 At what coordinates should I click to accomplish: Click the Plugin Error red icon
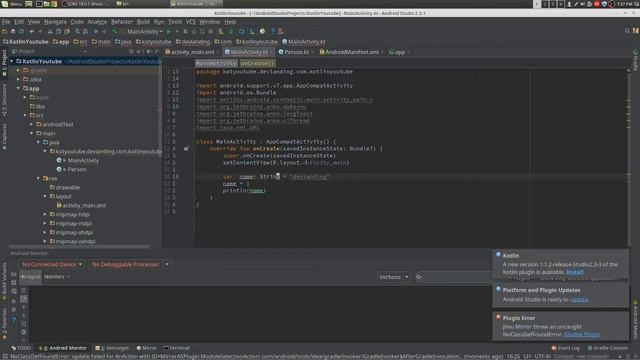click(x=498, y=317)
